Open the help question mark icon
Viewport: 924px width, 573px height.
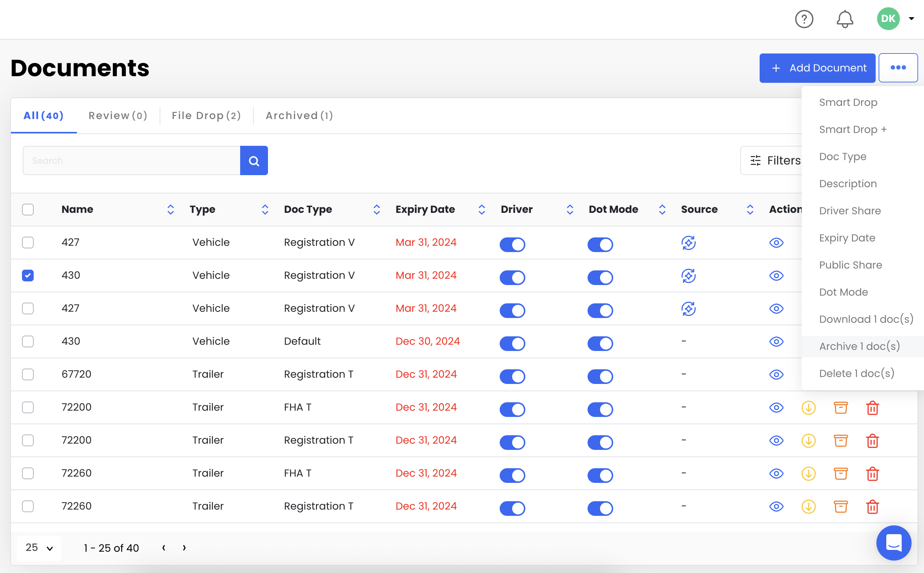coord(804,19)
